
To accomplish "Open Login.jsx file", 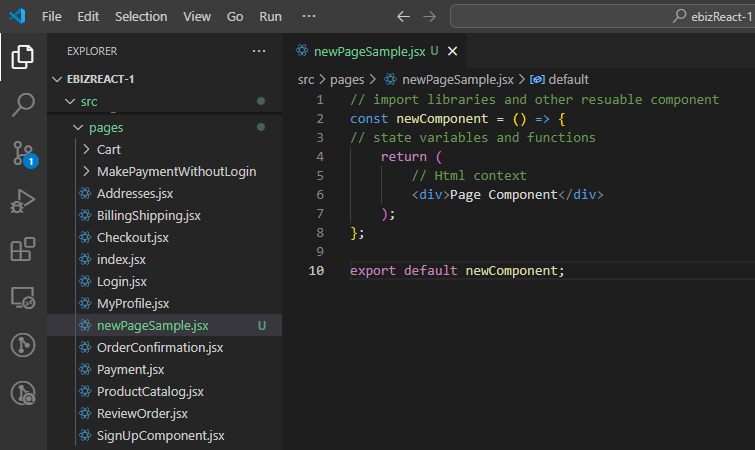I will click(x=122, y=282).
